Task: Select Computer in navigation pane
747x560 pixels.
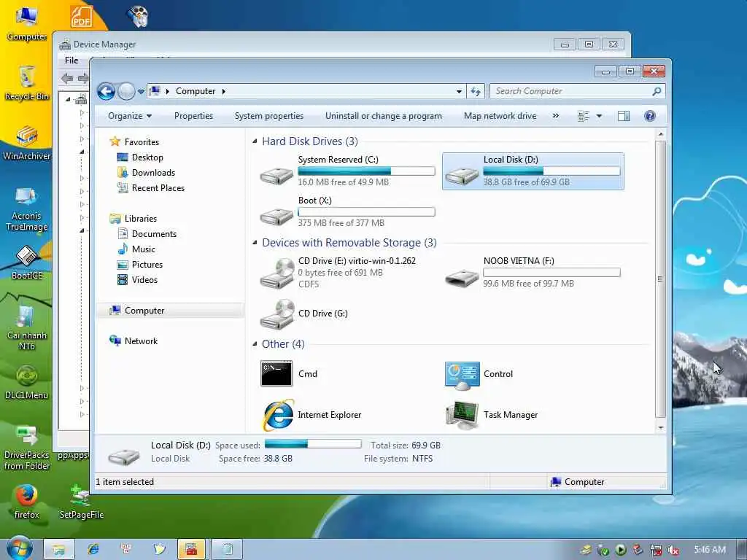Action: click(170, 311)
